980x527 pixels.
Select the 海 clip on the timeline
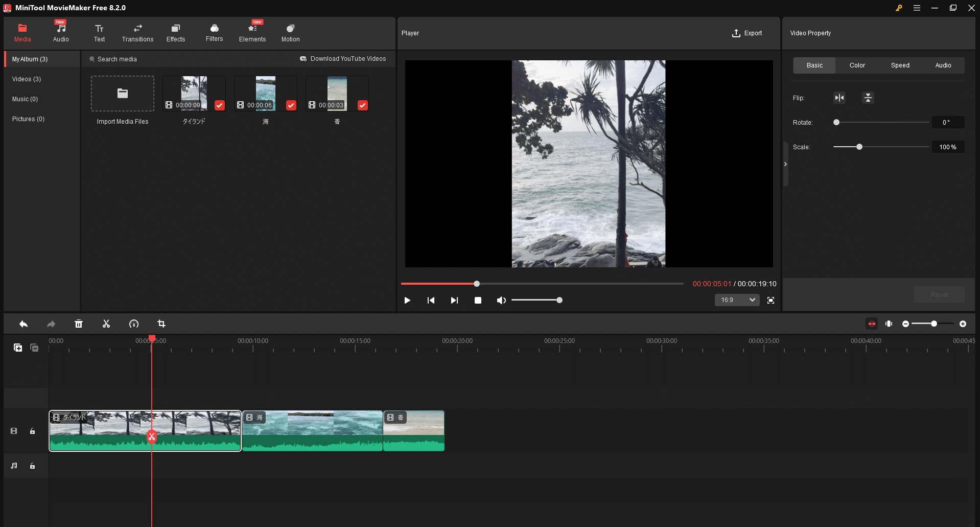[x=312, y=431]
